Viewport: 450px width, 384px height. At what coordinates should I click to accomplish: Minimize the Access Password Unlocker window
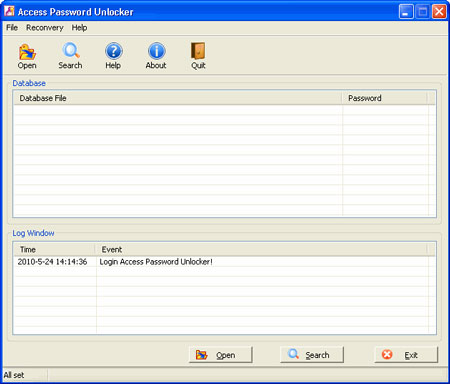pos(406,12)
